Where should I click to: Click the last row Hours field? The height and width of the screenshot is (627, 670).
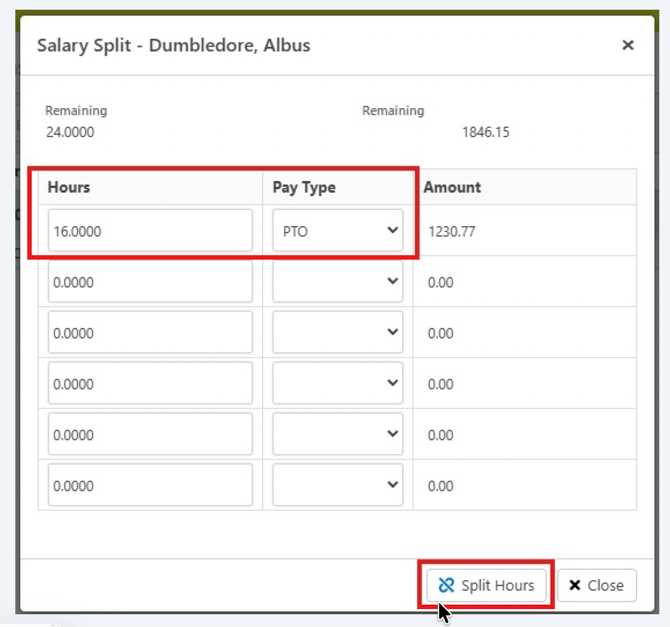tap(150, 486)
